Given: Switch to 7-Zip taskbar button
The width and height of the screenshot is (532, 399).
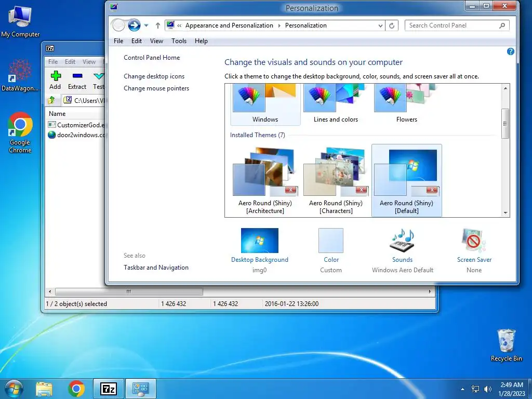Looking at the screenshot, I should [109, 389].
